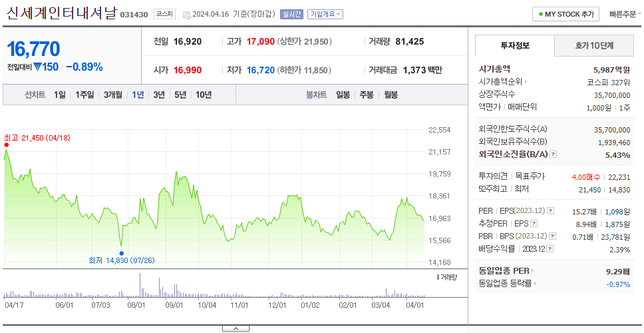Click the 거래량 value 81,425
The width and height of the screenshot is (644, 333).
click(x=410, y=41)
